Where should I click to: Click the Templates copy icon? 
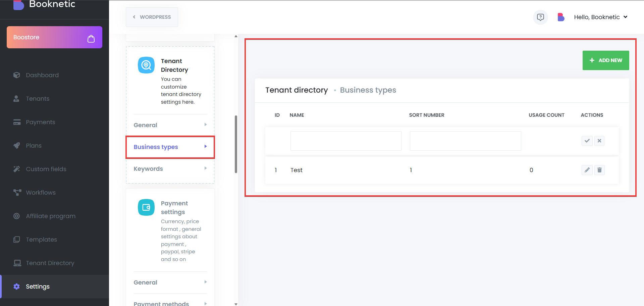coord(16,240)
